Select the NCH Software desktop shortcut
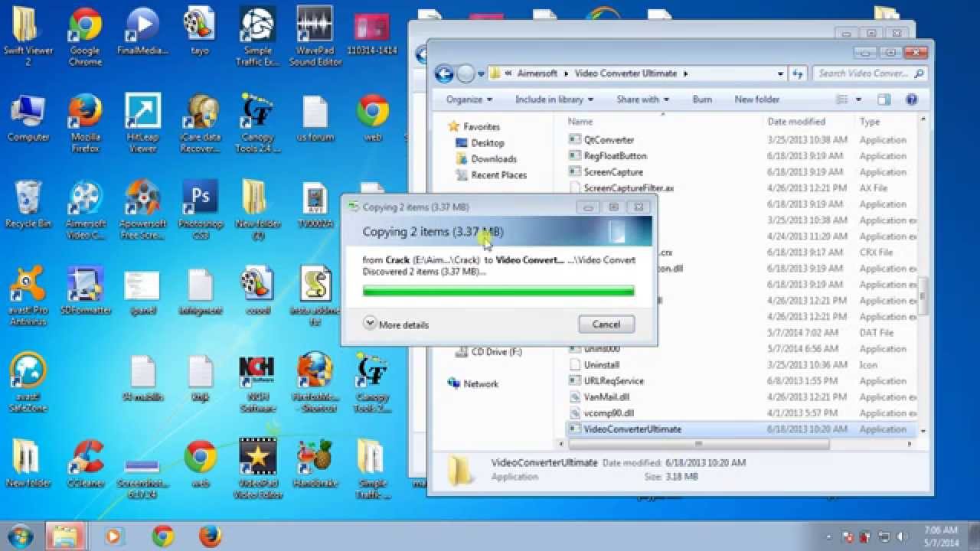 [257, 383]
